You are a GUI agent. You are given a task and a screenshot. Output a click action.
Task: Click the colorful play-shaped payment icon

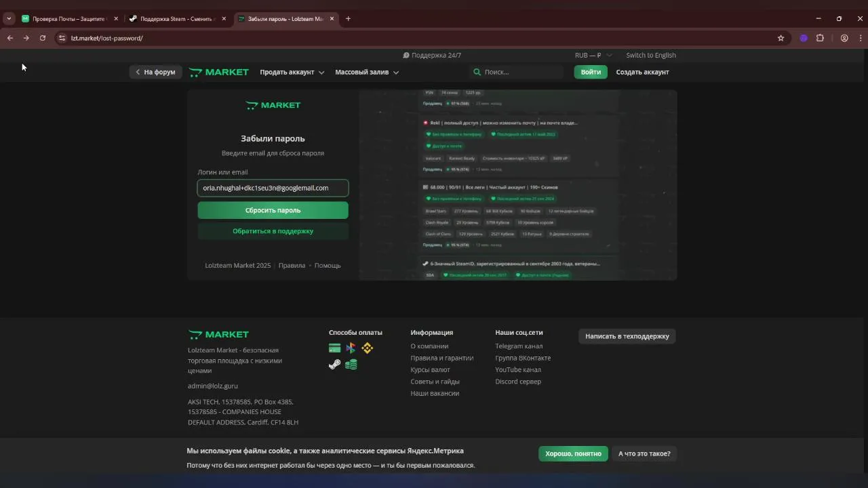pos(351,348)
